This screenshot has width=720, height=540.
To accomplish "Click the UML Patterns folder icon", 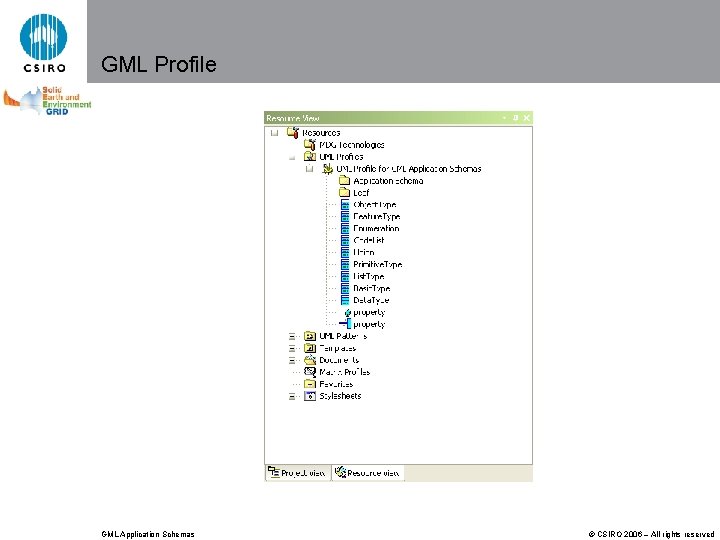I will (x=310, y=336).
